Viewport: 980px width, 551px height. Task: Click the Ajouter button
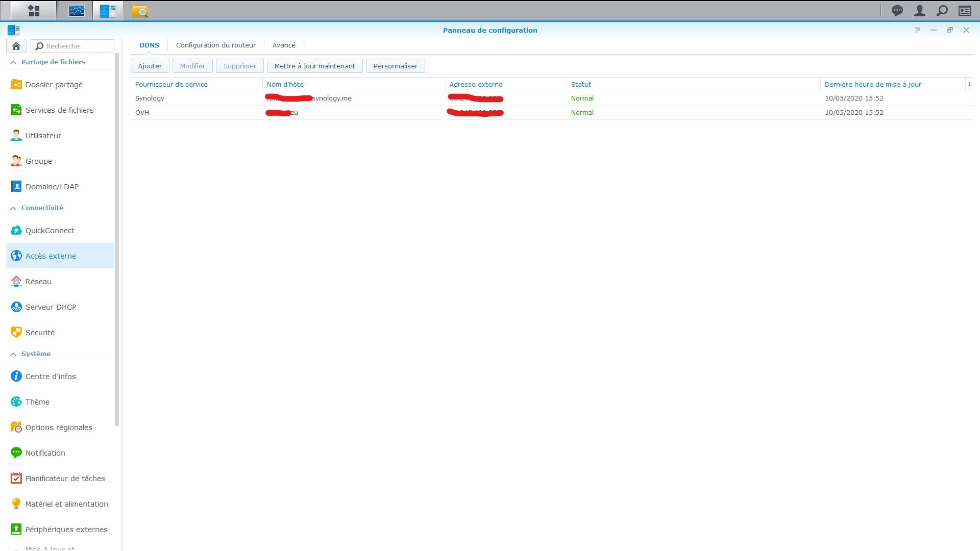[150, 66]
